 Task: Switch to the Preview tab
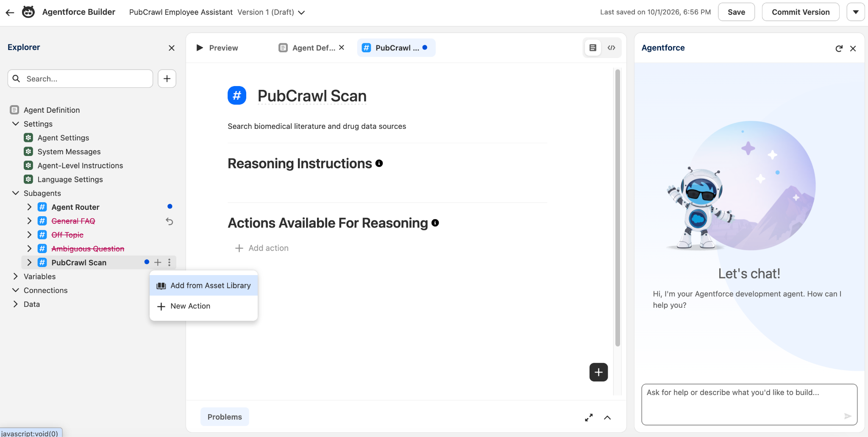pos(217,48)
